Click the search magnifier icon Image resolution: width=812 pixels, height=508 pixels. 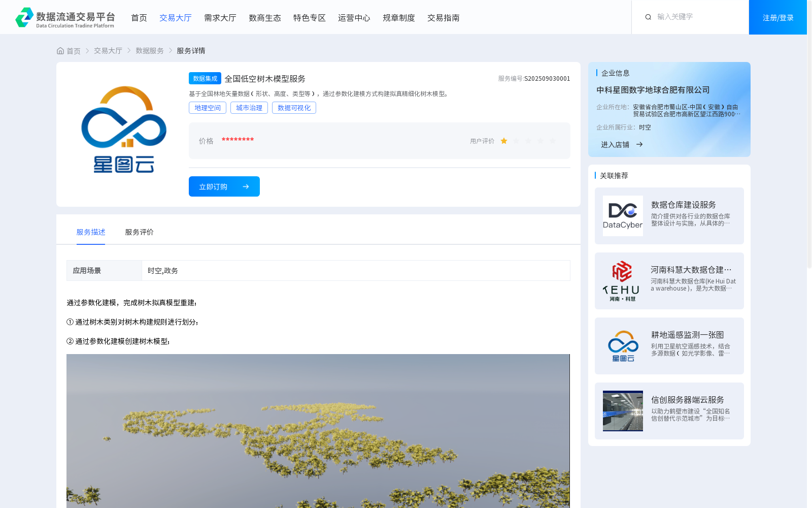point(648,17)
